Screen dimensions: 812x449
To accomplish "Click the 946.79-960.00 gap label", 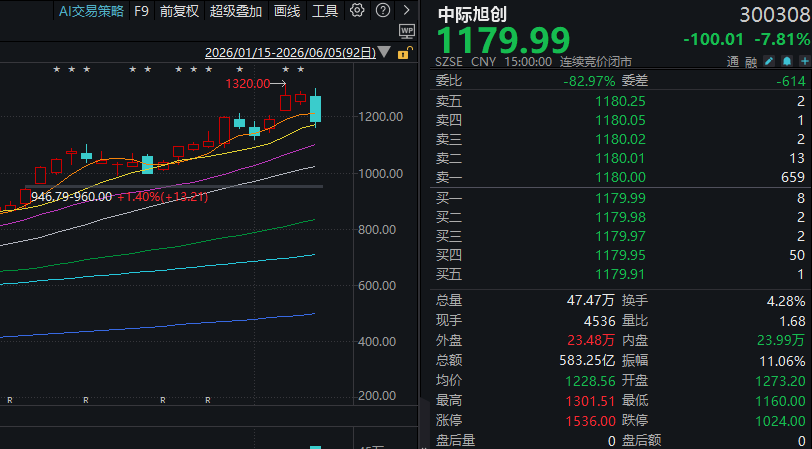I will click(71, 197).
